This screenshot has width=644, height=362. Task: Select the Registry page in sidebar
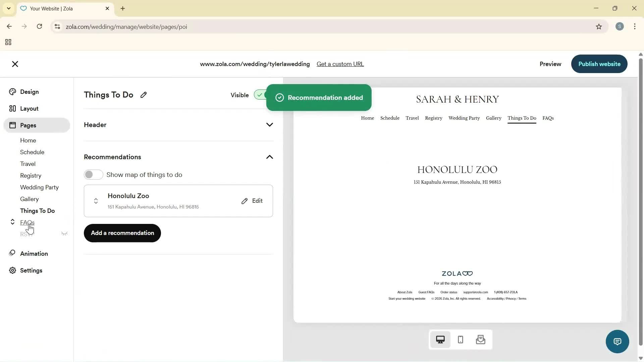coord(31,176)
